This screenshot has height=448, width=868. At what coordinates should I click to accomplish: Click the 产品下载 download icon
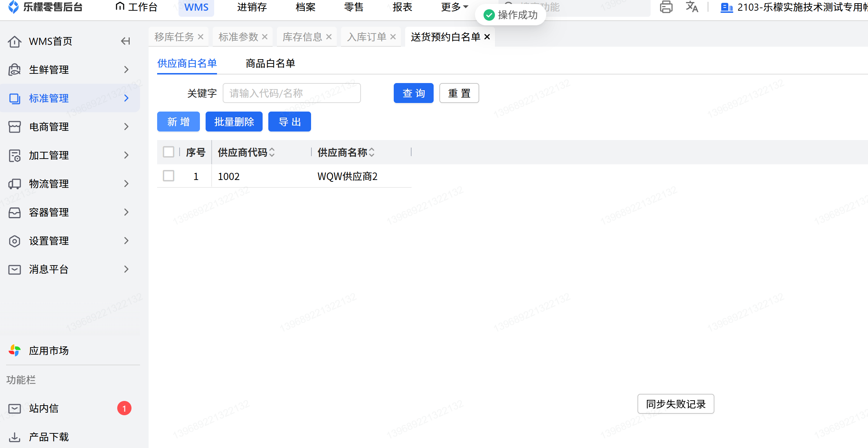coord(15,437)
